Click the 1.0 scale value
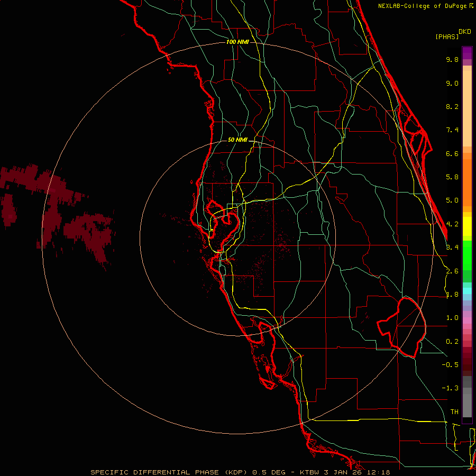The image size is (476, 476). [x=452, y=318]
